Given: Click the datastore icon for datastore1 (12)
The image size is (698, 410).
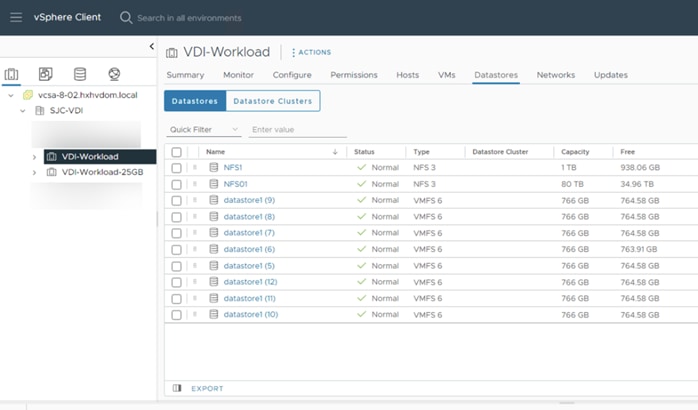Looking at the screenshot, I should click(214, 282).
